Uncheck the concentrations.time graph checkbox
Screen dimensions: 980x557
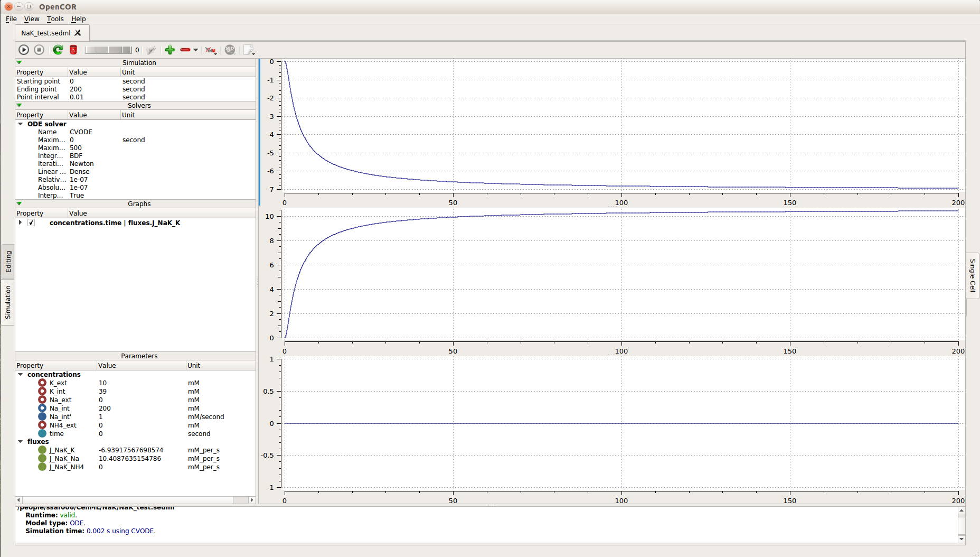pyautogui.click(x=31, y=223)
